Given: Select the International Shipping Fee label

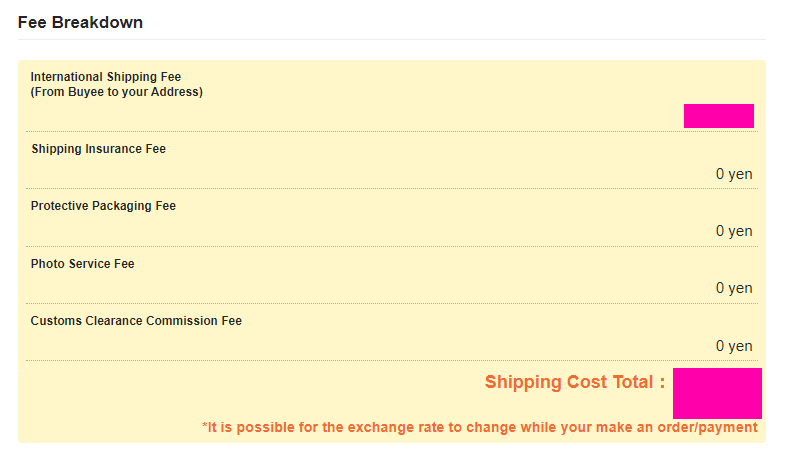Looking at the screenshot, I should [106, 77].
